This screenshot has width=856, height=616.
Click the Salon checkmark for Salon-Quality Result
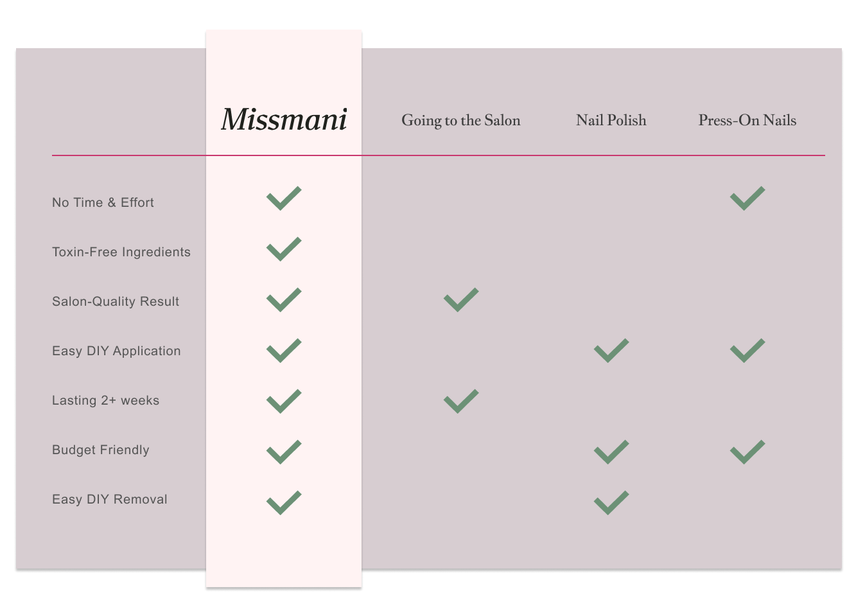tap(461, 300)
